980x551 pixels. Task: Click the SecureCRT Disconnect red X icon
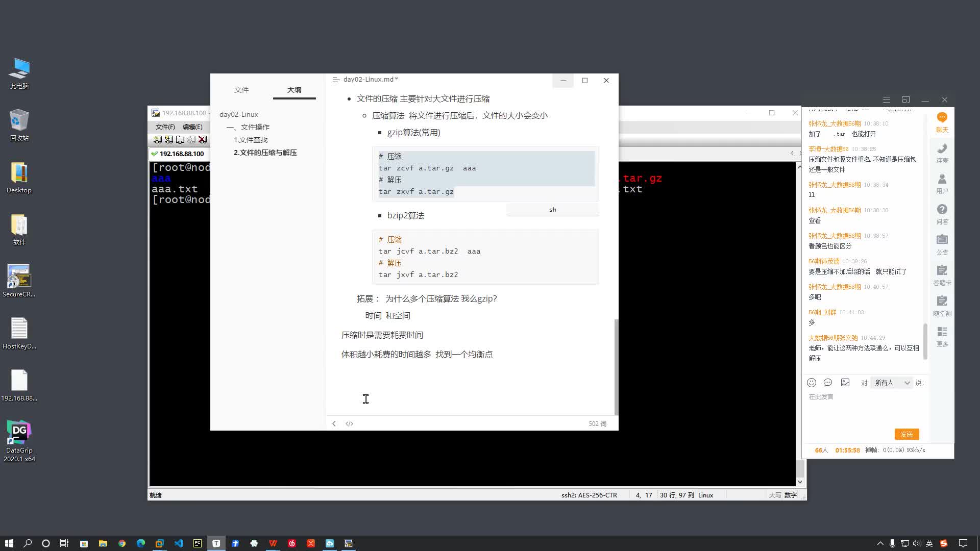click(x=203, y=139)
